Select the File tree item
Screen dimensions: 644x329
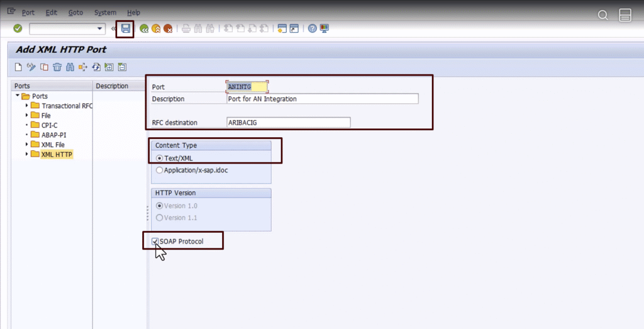pos(45,115)
